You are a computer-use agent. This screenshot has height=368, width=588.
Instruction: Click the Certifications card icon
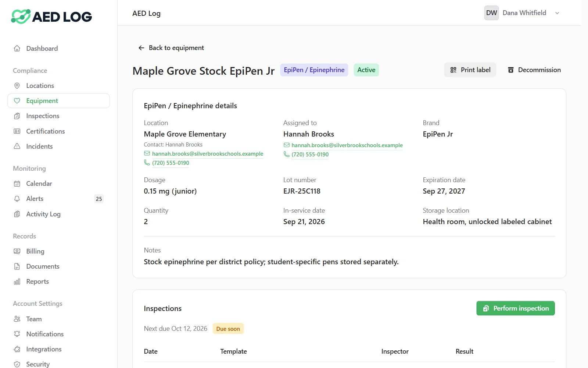tap(17, 131)
